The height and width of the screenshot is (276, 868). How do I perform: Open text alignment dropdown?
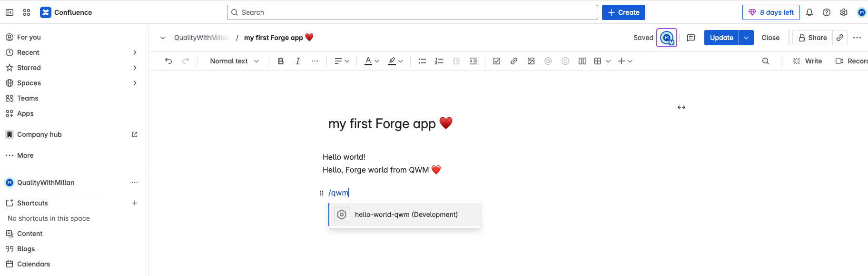(342, 61)
